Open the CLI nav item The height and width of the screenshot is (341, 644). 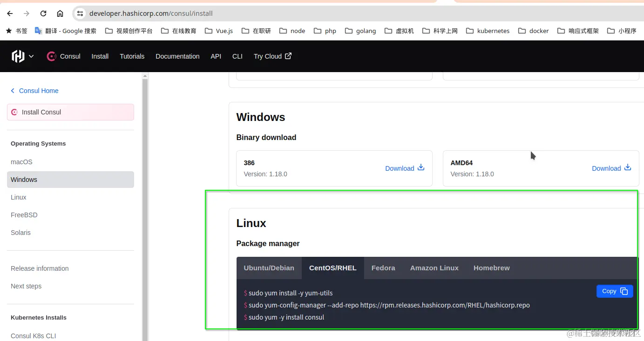tap(237, 56)
